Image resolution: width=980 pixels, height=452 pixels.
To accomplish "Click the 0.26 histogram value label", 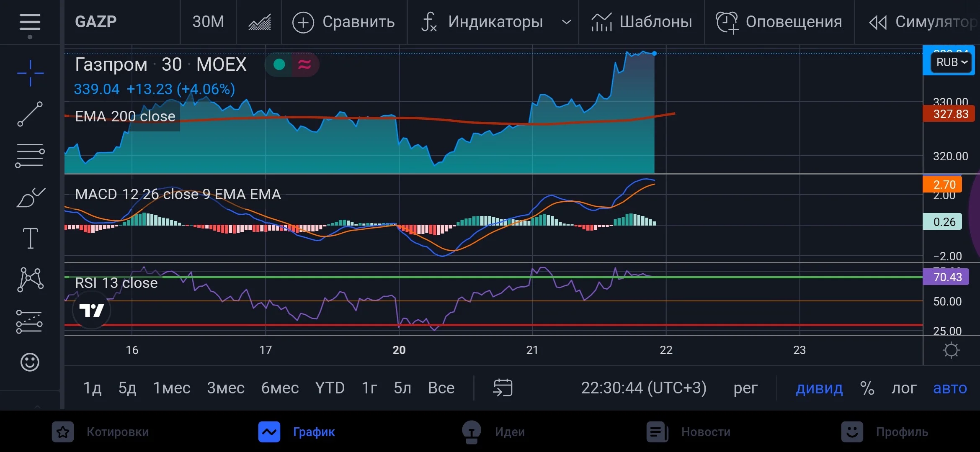I will [x=943, y=222].
